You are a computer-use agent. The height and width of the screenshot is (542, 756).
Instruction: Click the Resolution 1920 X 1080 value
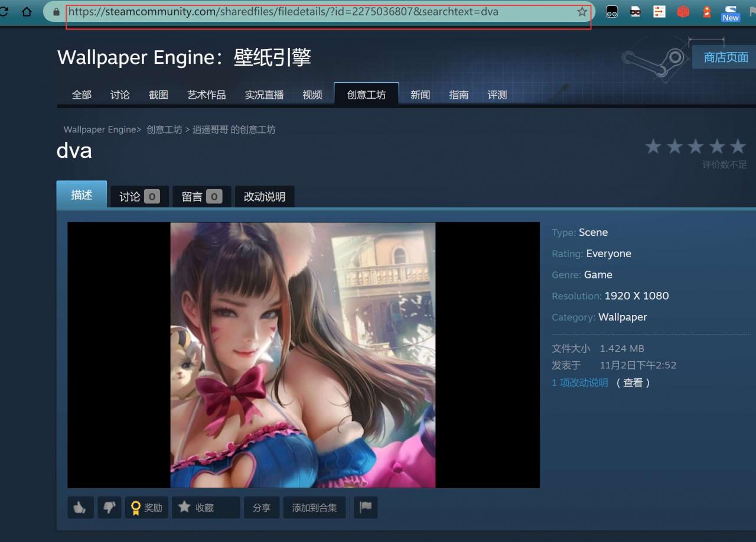pyautogui.click(x=637, y=296)
